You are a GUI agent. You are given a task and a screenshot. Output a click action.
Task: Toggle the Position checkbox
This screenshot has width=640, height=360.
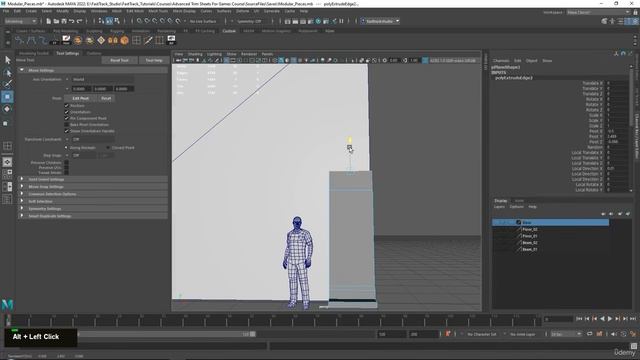pos(67,106)
